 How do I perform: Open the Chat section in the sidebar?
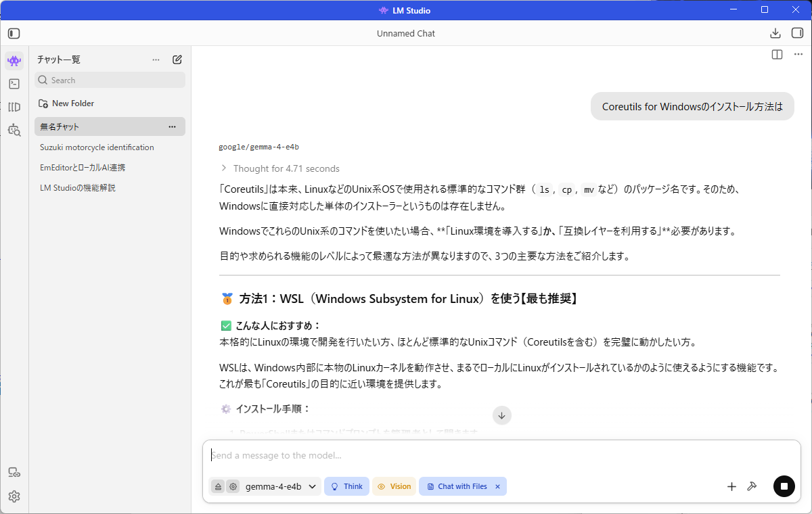pyautogui.click(x=14, y=61)
